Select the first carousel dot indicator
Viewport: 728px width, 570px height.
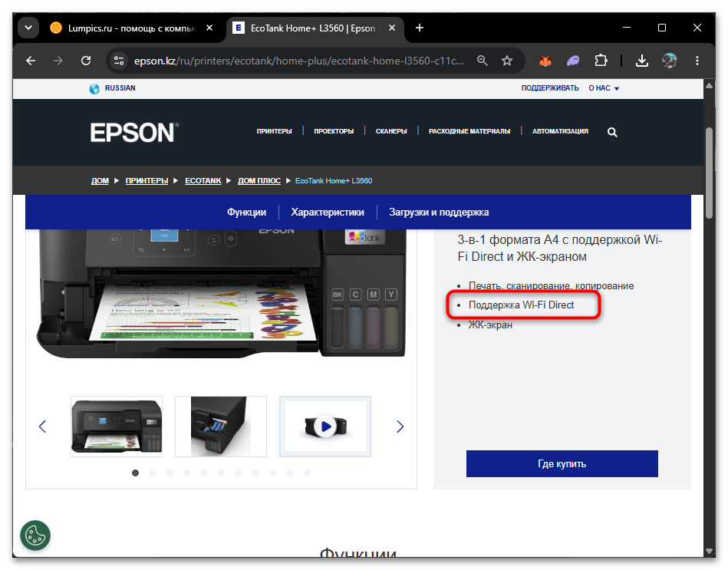point(136,473)
